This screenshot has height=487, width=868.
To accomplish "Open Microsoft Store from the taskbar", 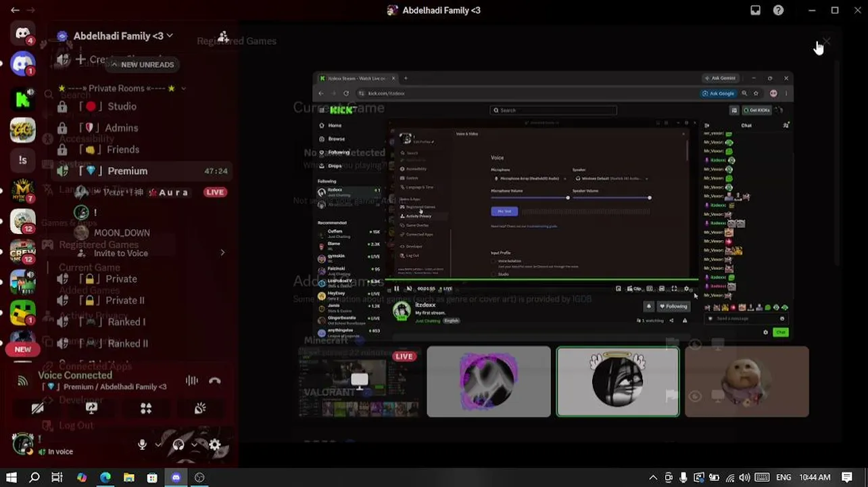I will [x=152, y=478].
